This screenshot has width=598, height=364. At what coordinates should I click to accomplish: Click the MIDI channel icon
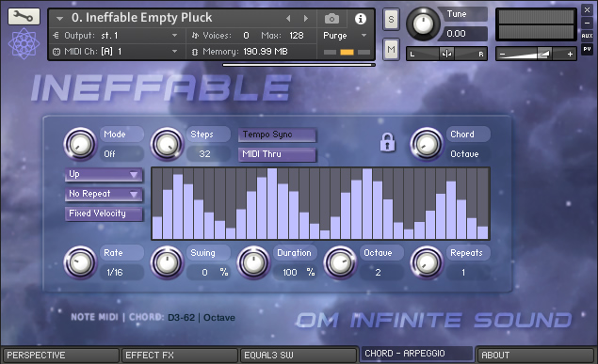point(57,52)
